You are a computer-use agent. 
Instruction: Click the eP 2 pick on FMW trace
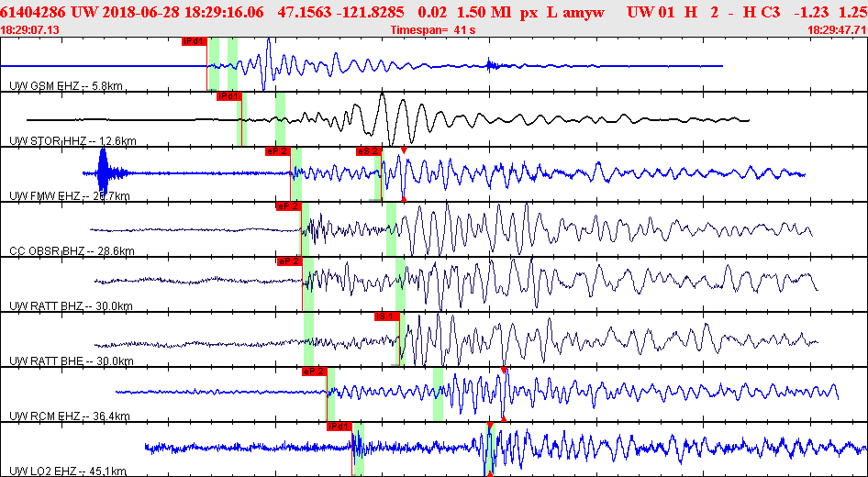click(277, 150)
